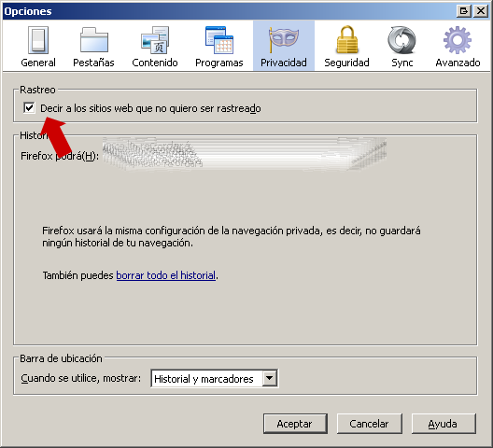Select the Sync circular arrows icon
The image size is (493, 448).
pyautogui.click(x=401, y=40)
